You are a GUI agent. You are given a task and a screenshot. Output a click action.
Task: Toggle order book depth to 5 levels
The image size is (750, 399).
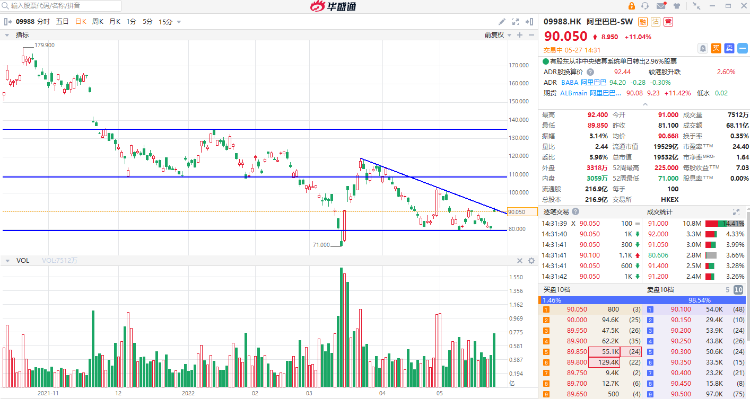(728, 289)
